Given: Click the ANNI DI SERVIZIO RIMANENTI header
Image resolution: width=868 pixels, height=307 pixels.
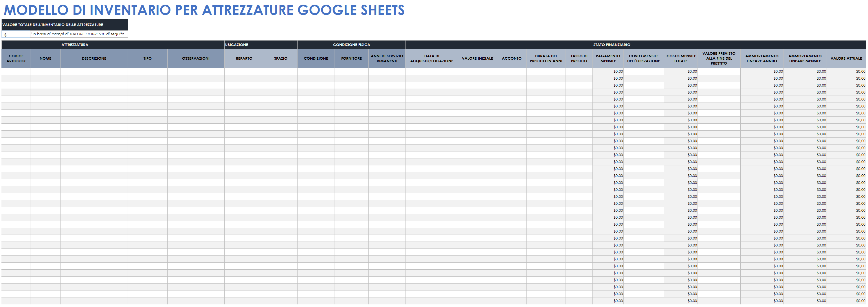Looking at the screenshot, I should coord(387,59).
